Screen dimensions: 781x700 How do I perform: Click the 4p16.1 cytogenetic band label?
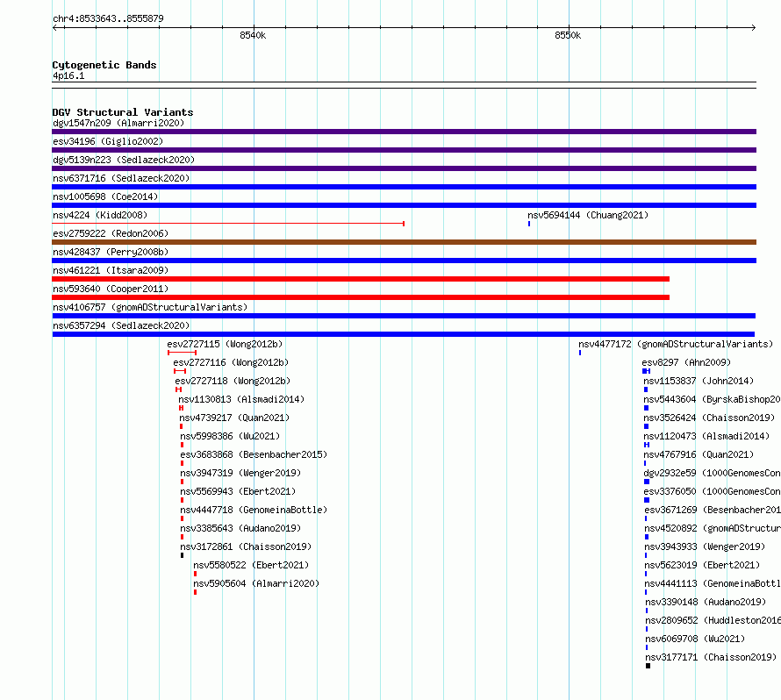pyautogui.click(x=68, y=75)
